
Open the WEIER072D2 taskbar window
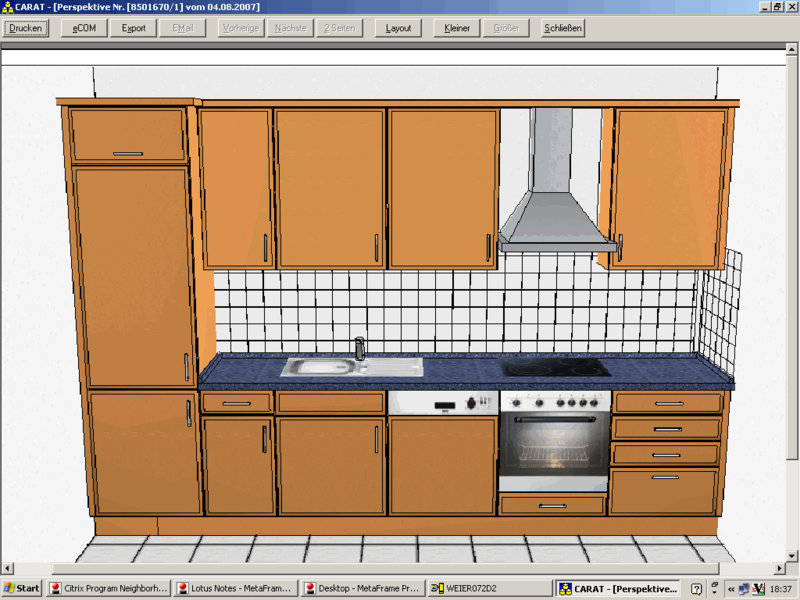click(489, 589)
